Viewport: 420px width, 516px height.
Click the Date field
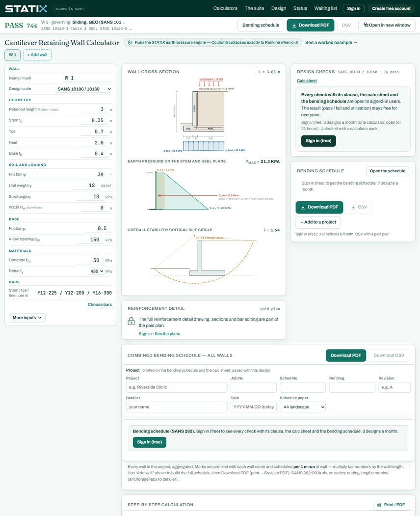coord(253,407)
